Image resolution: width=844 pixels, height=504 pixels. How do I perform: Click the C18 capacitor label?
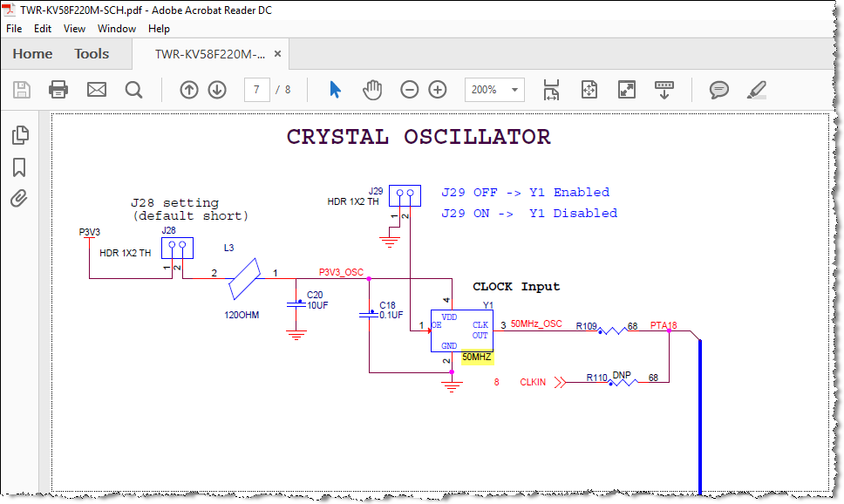click(387, 305)
